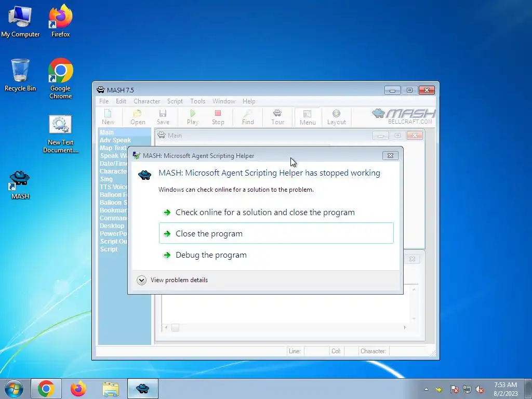Toggle the Menu toolbar button
Screen dimensions: 532x399
(308, 117)
